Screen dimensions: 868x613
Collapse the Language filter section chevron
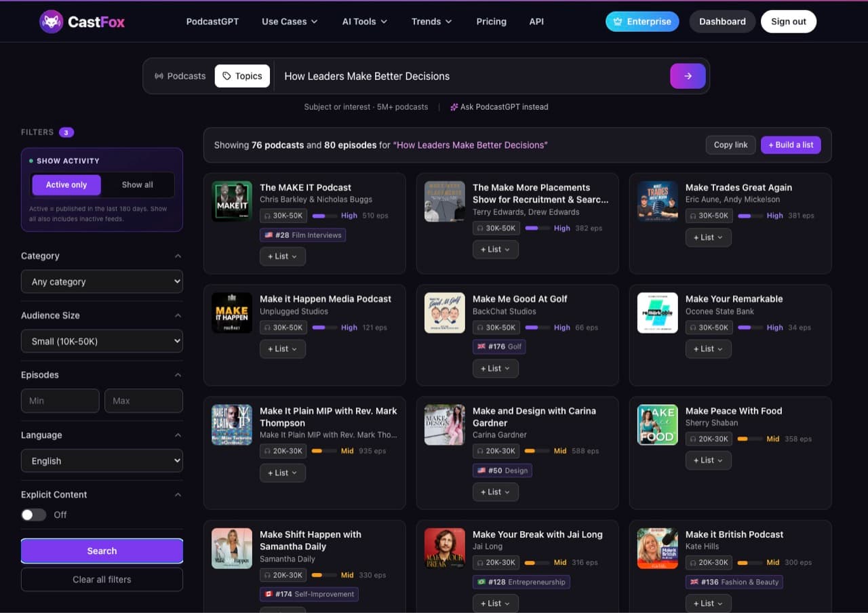(178, 435)
